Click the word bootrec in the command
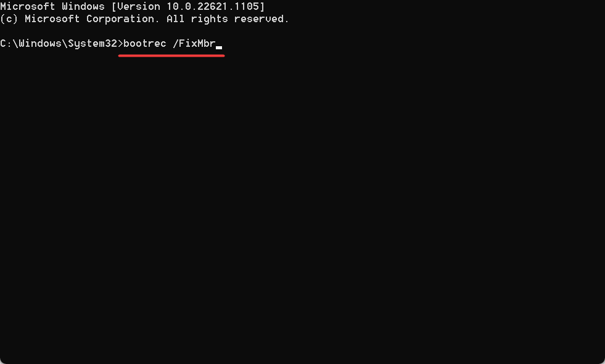This screenshot has height=364, width=605. point(145,44)
